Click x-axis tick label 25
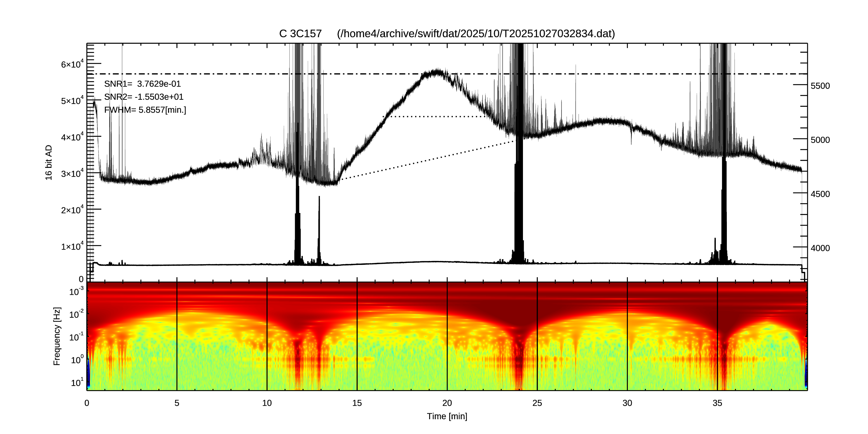 click(537, 403)
